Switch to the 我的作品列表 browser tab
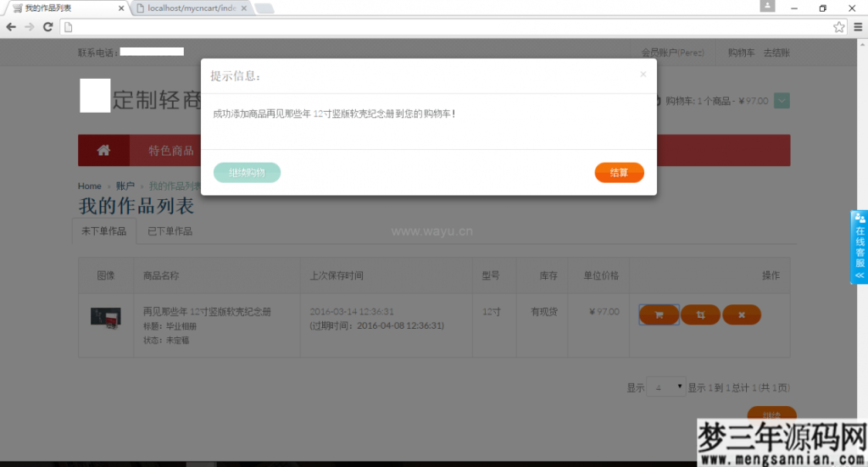 click(x=65, y=8)
